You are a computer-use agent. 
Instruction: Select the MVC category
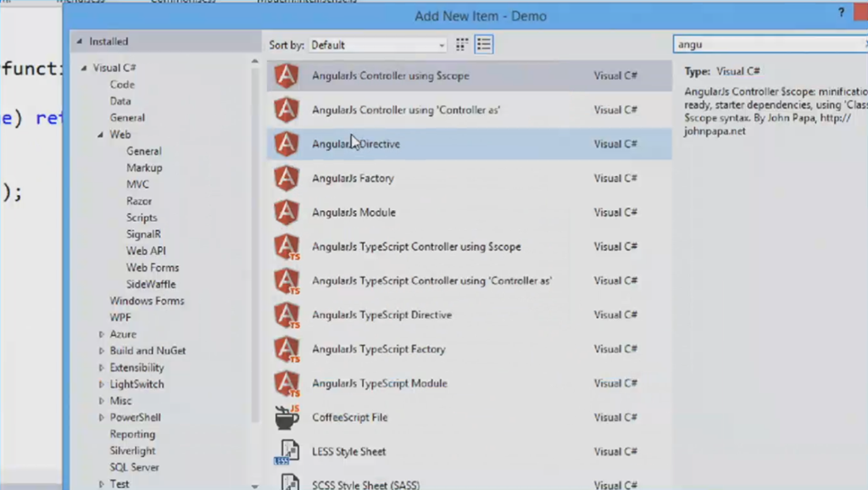pos(137,184)
